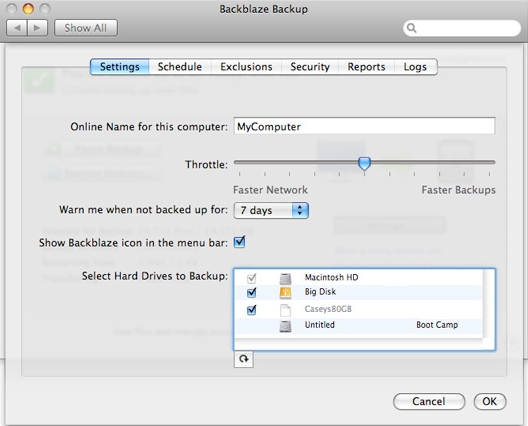
Task: Click the Cancel button
Action: click(x=429, y=401)
